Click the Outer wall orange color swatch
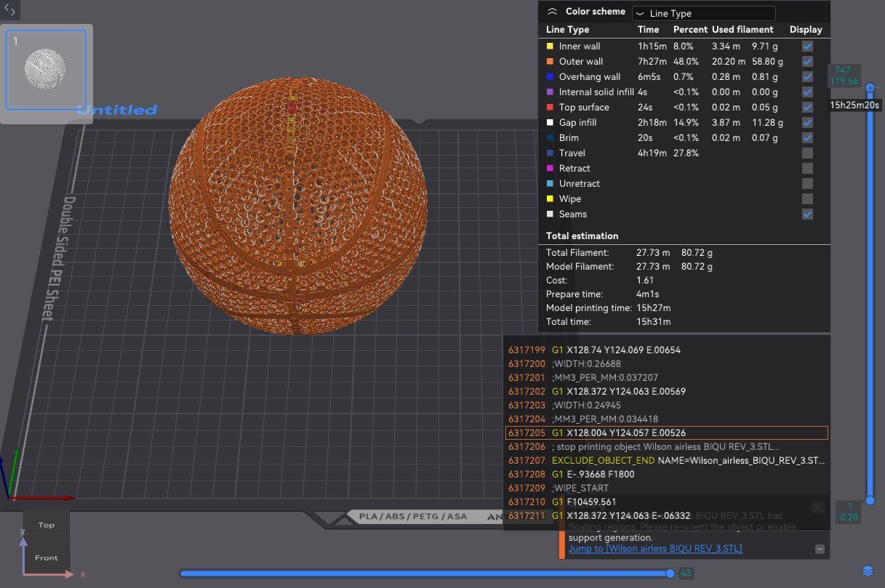 click(550, 61)
